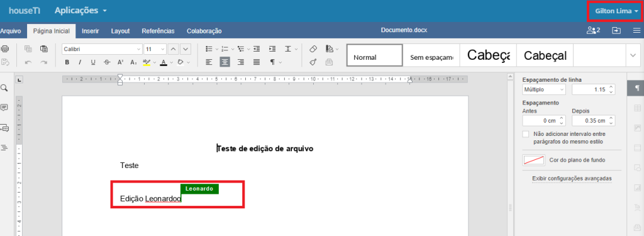
Task: Open the Cor do plano de fundo swatch
Action: pos(533,160)
